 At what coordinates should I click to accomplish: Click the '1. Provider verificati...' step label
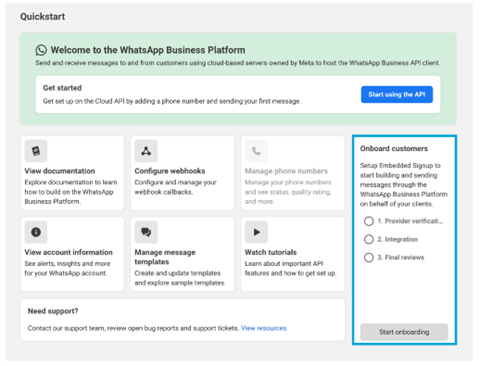tap(410, 221)
